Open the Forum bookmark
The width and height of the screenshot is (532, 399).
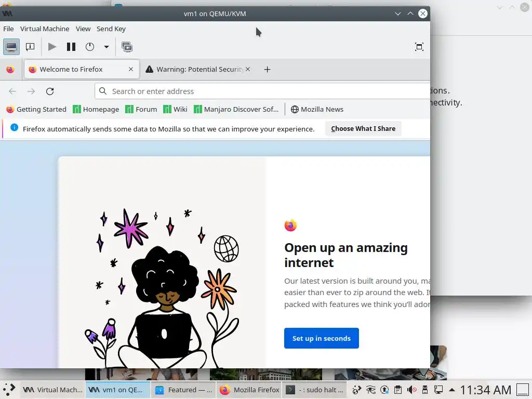[x=141, y=109]
